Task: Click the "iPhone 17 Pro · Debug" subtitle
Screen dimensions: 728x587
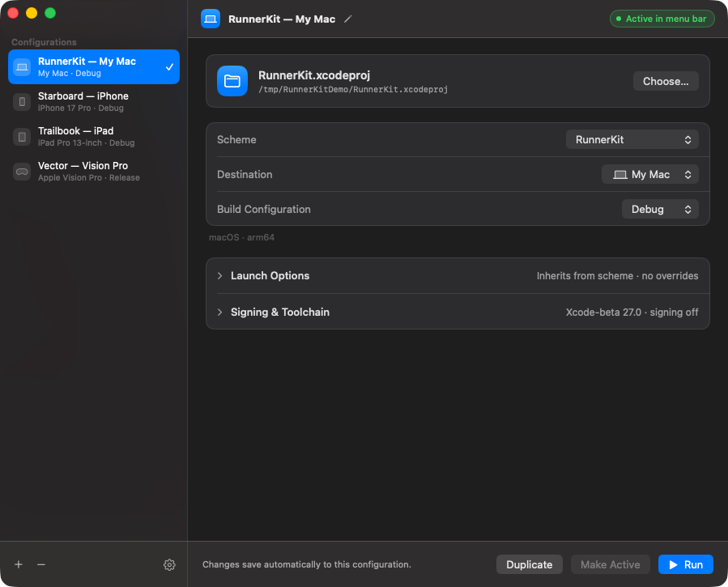Action: click(x=80, y=108)
